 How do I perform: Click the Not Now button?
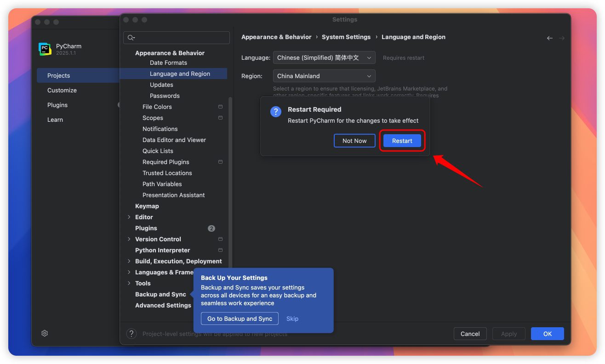[354, 141]
